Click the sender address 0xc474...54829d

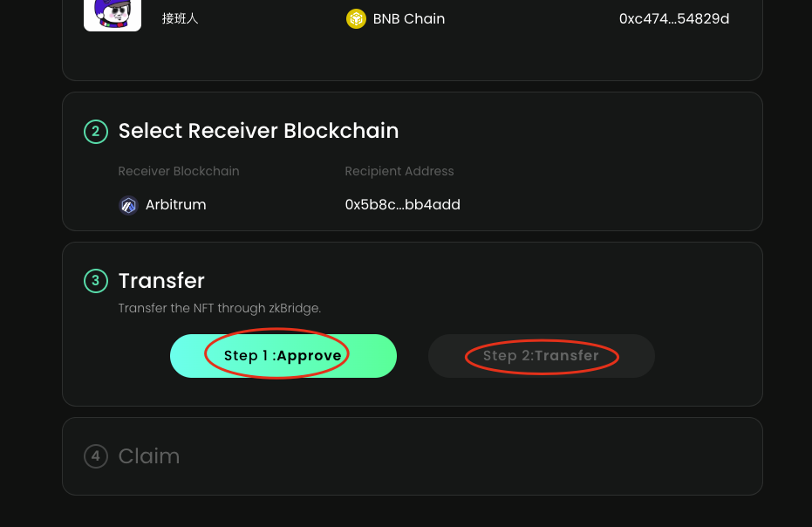[673, 18]
